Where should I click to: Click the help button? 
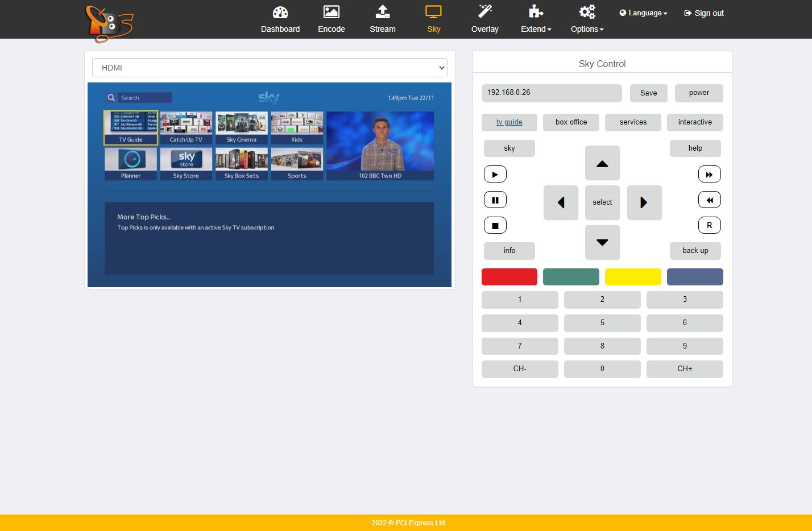[695, 148]
